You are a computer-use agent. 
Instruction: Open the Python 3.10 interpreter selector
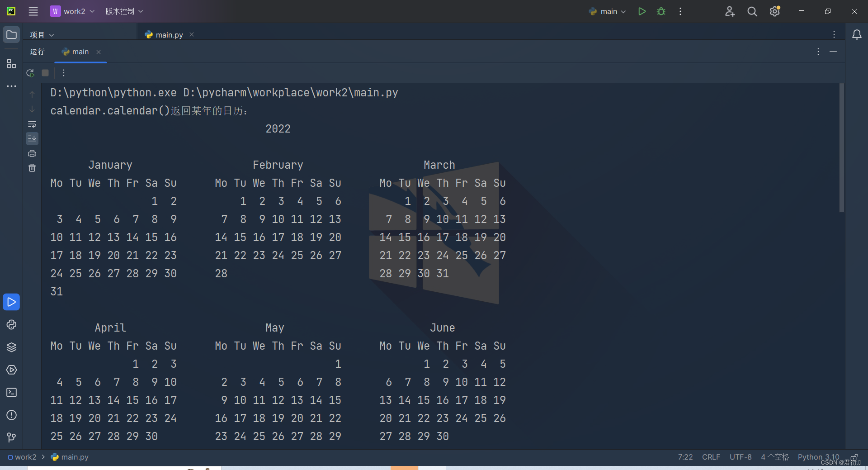(818, 457)
